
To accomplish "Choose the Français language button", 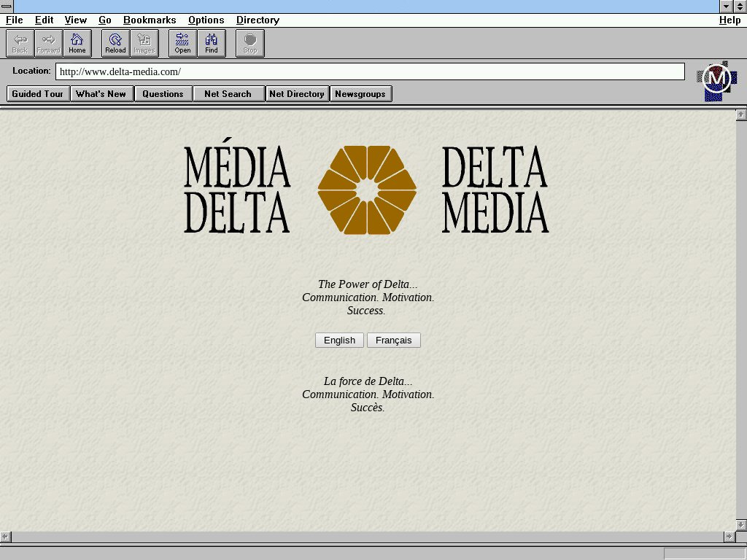I will [x=393, y=341].
